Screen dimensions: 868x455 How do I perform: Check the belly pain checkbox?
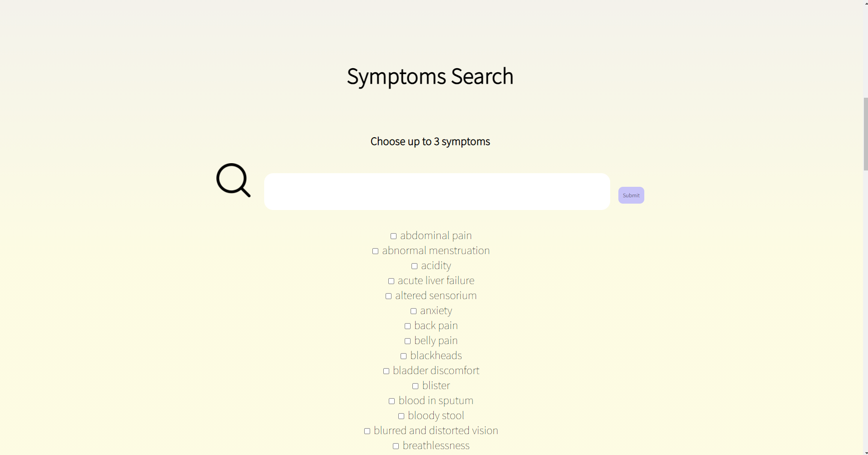407,341
